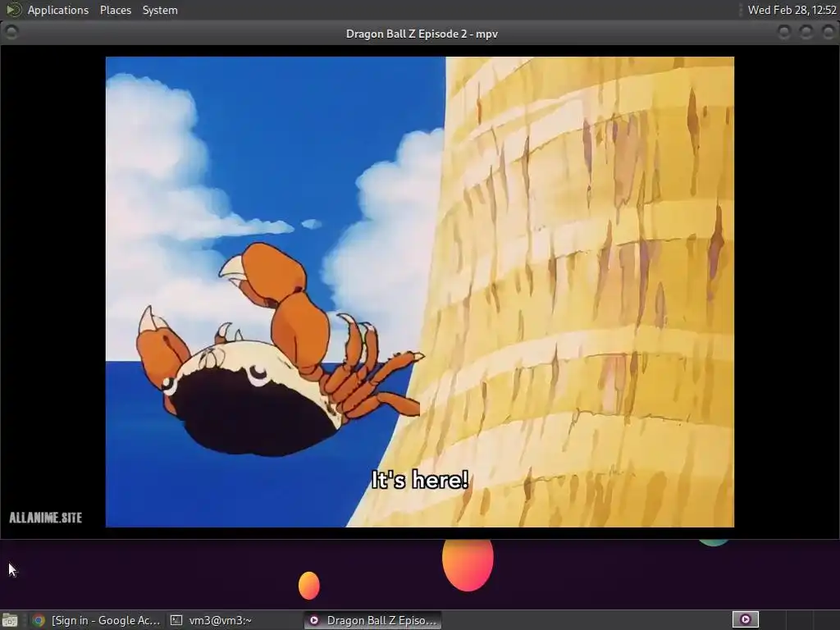Click the title 'Dragon Ball Z Episode 2 - mpv'
Image resolution: width=840 pixels, height=630 pixels.
pos(422,34)
